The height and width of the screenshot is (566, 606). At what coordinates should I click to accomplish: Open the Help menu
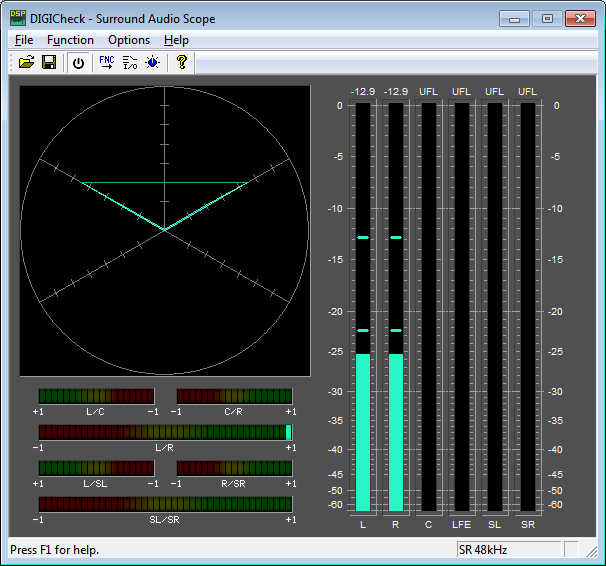(x=176, y=40)
